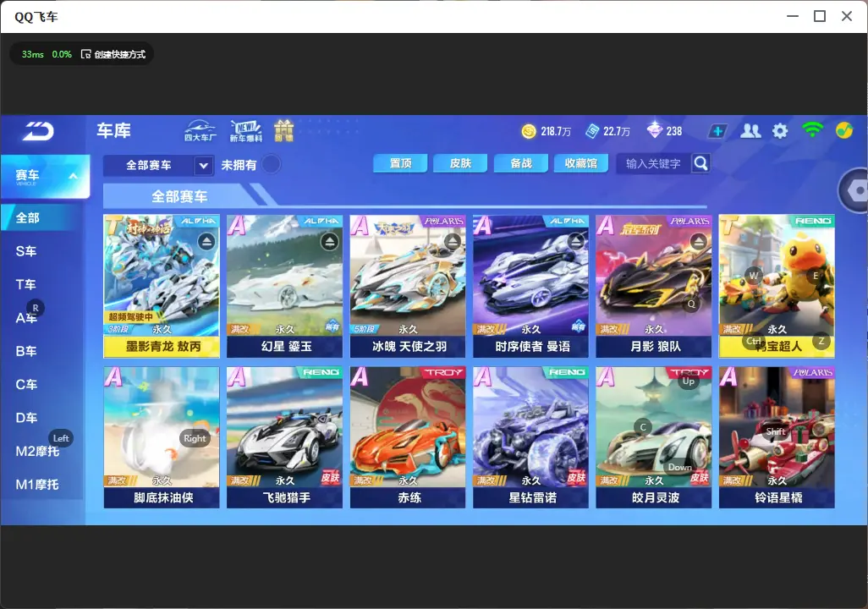Select the 皎月灵波 car card
Viewport: 868px width, 609px height.
coord(654,437)
